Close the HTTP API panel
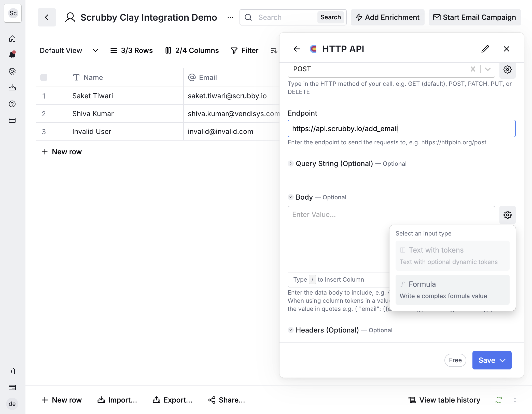This screenshot has width=532, height=414. [507, 49]
